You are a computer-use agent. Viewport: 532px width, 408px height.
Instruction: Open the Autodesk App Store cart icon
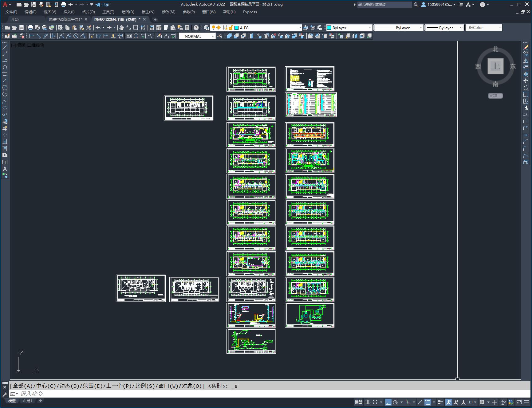click(461, 5)
